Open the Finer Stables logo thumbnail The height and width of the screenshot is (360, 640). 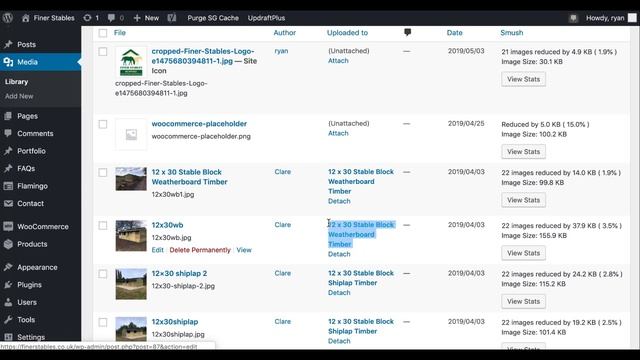[131, 62]
